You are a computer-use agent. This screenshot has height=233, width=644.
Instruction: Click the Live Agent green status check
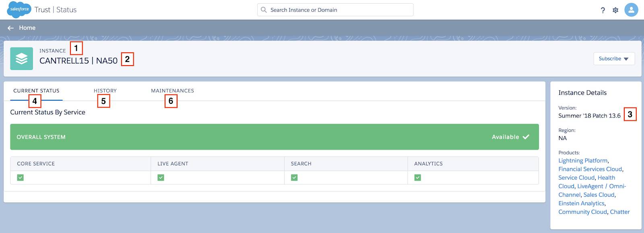161,177
